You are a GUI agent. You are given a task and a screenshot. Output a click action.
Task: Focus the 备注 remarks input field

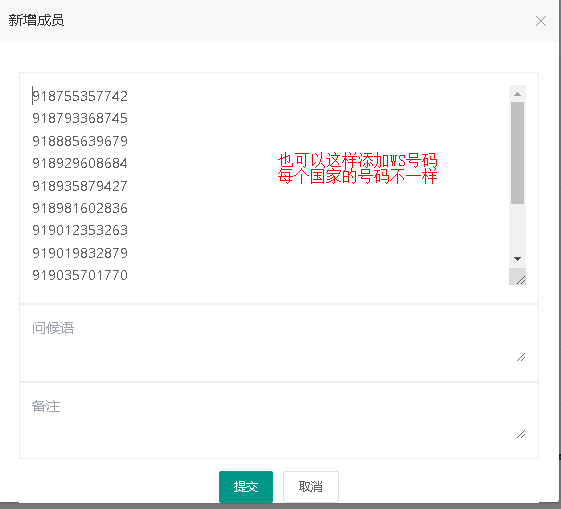click(x=279, y=420)
